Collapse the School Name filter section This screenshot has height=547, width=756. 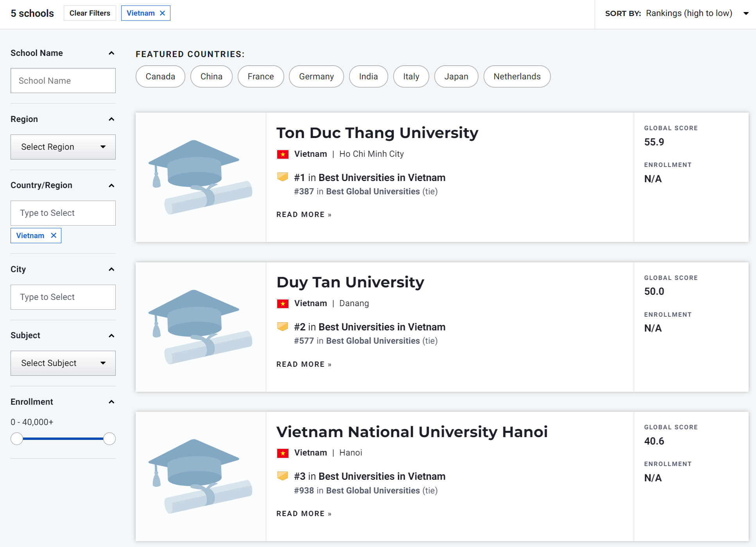click(111, 53)
